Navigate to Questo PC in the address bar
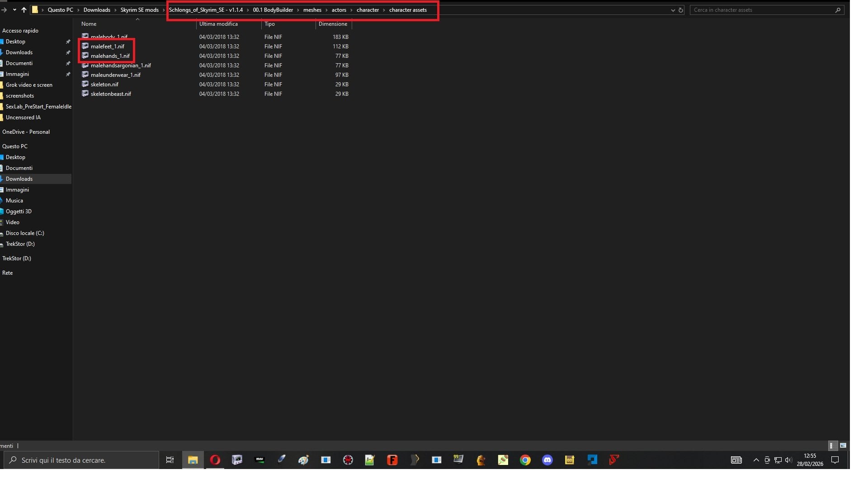868x488 pixels. pos(61,10)
